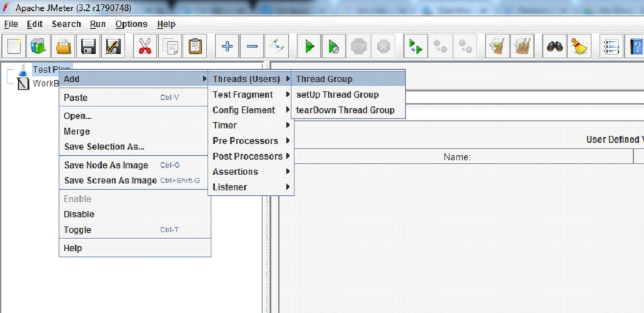Click Start no pauses icon

pyautogui.click(x=333, y=46)
